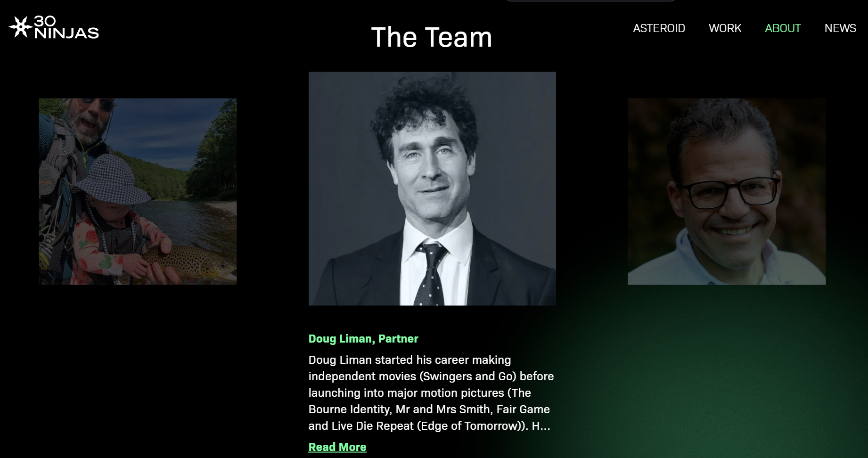Screen dimensions: 868x458
Task: Open the NEWS section
Action: pyautogui.click(x=840, y=28)
